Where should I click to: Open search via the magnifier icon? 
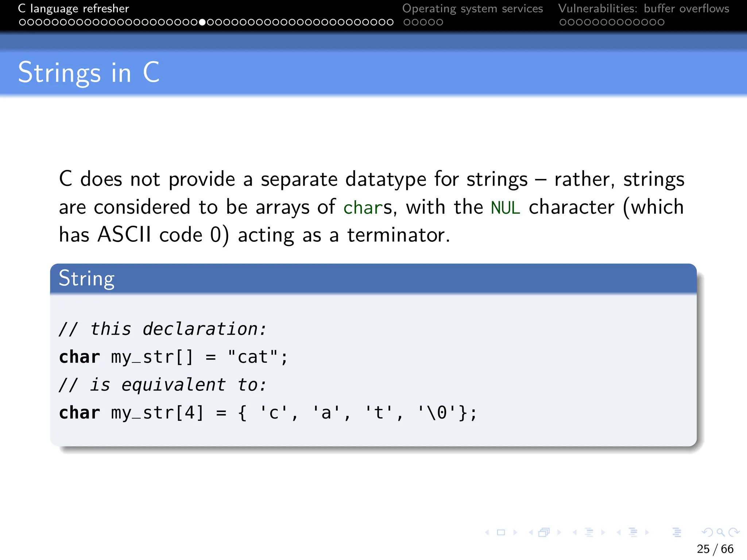[721, 533]
